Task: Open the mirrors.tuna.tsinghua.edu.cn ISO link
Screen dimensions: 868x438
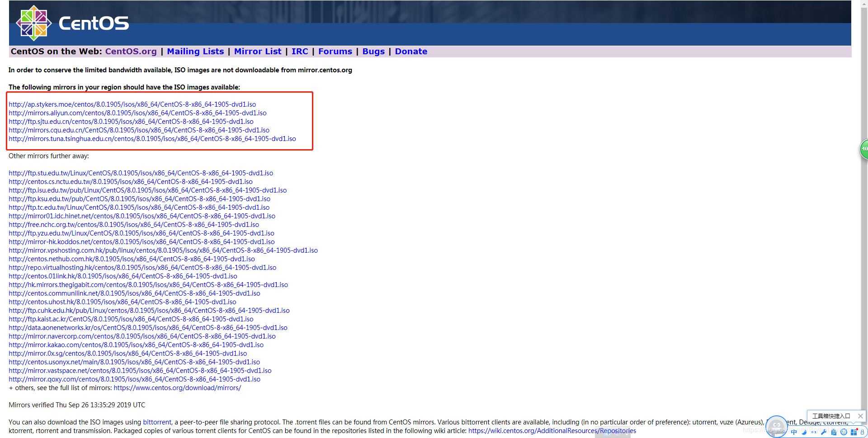Action: pyautogui.click(x=152, y=138)
